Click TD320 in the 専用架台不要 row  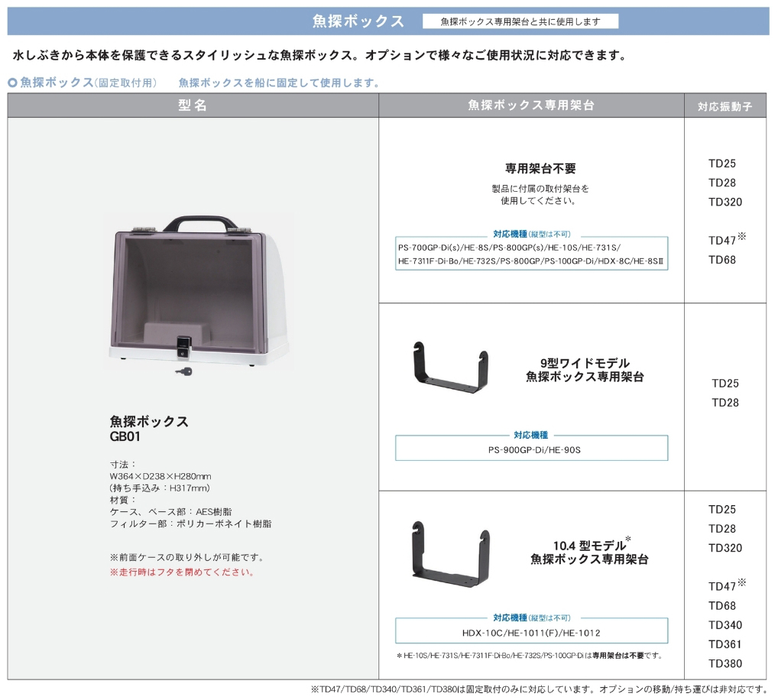coord(725,203)
